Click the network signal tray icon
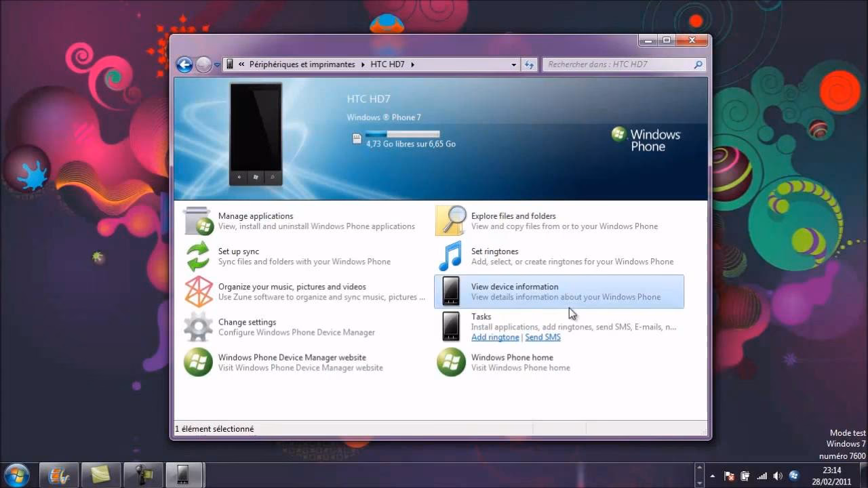Viewport: 868px width, 488px height. (762, 476)
